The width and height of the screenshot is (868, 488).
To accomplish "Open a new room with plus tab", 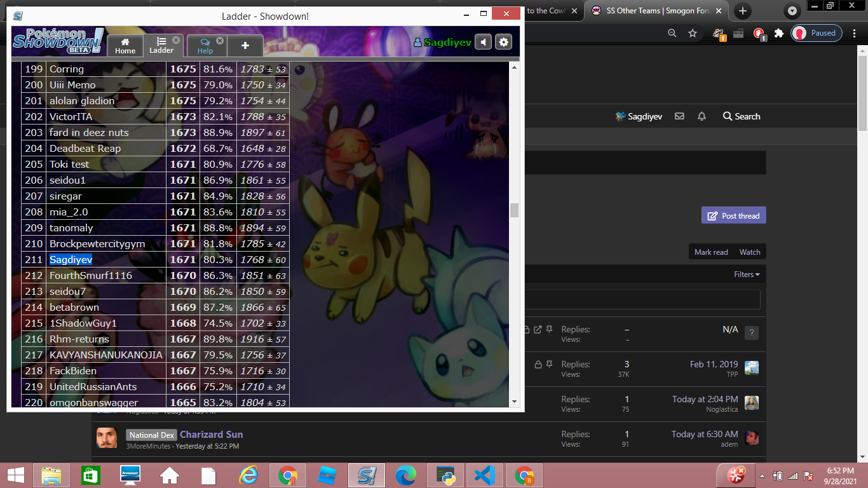I will click(245, 46).
